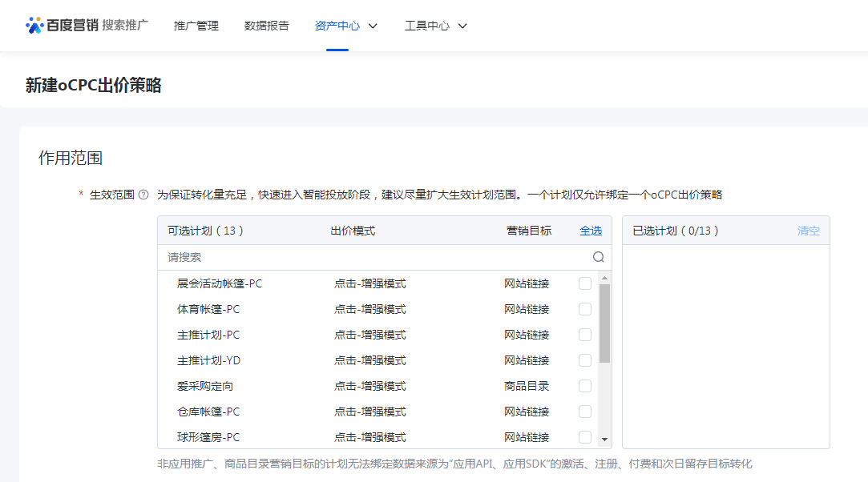The height and width of the screenshot is (482, 868).
Task: Click the plan name 展会活动帐篷-PC
Action: point(220,283)
